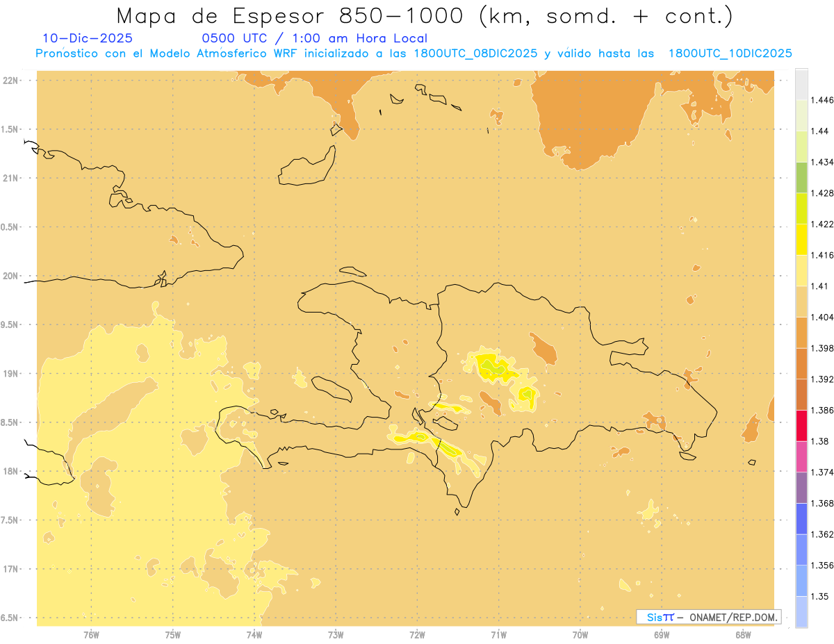Select the colorbar value 1.404
834x644 pixels.
click(x=821, y=317)
